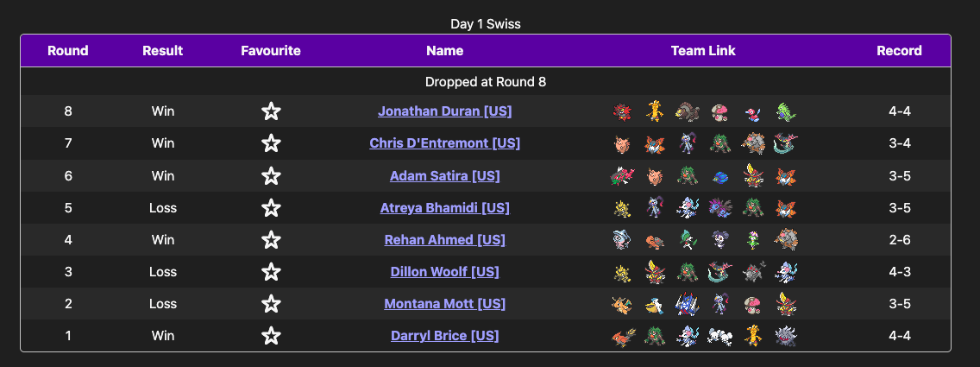Click the Record column header

[x=899, y=50]
